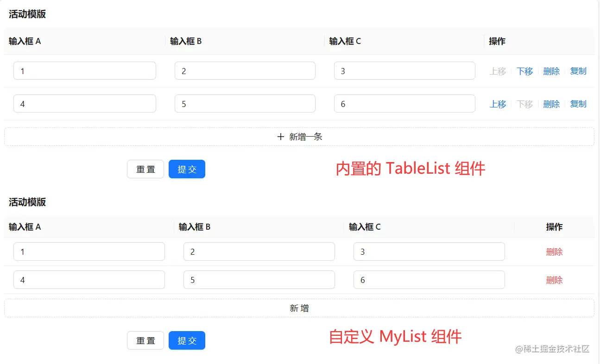
Task: Focus MyList input B containing 5
Action: 259,280
